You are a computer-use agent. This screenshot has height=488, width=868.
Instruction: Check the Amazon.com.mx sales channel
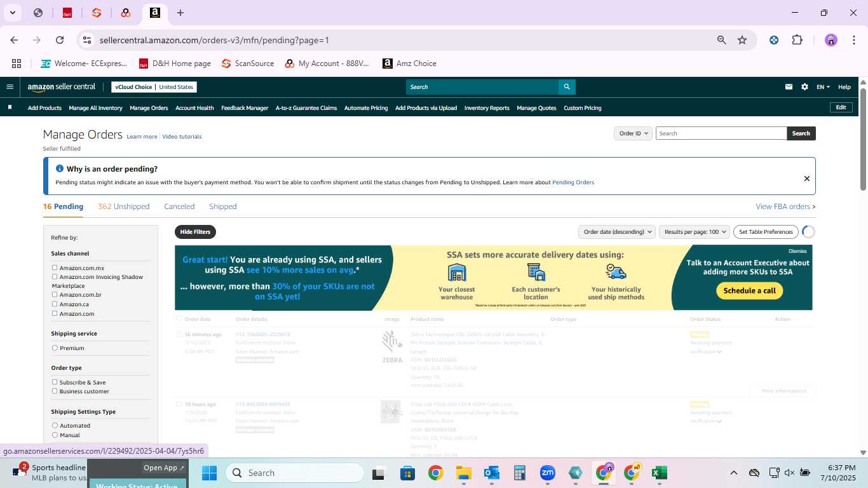coord(55,268)
